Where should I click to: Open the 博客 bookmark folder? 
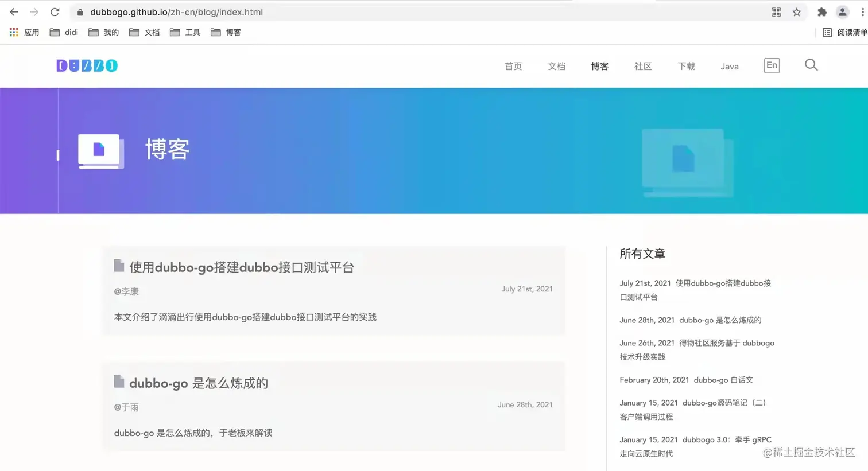click(x=226, y=33)
